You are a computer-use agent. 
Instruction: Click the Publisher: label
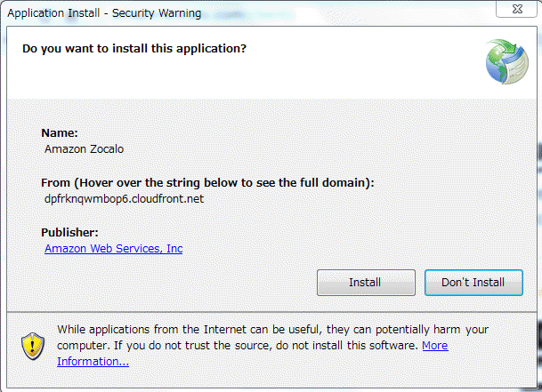(69, 232)
